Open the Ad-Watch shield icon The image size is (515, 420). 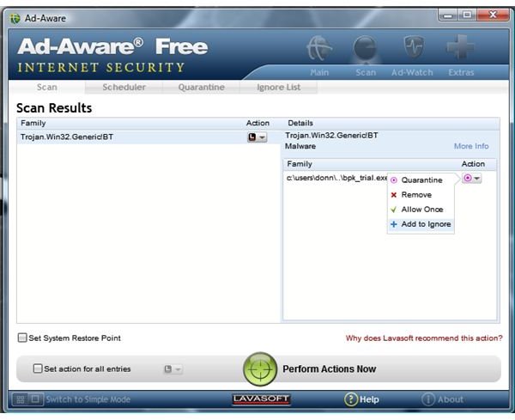(x=414, y=48)
